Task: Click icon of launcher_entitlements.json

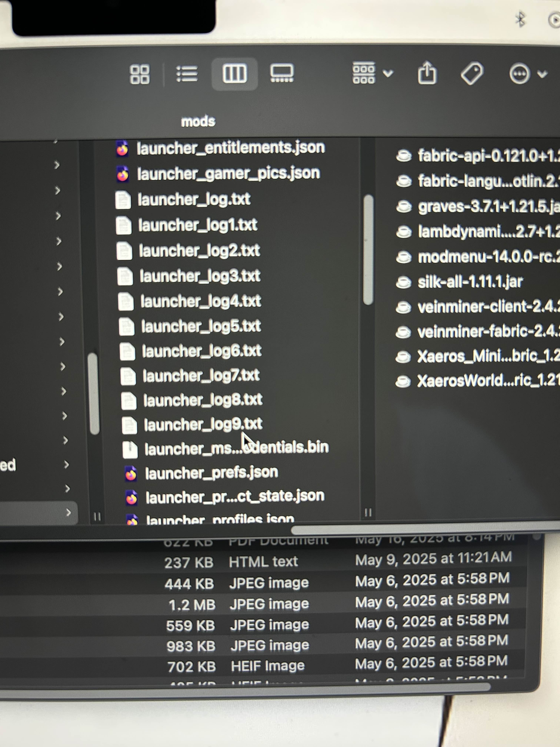Action: [122, 149]
